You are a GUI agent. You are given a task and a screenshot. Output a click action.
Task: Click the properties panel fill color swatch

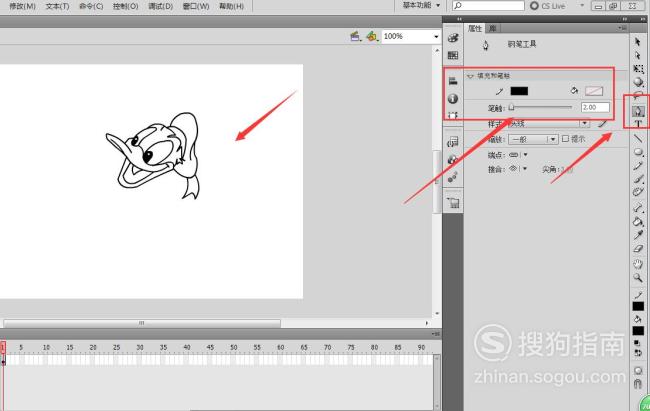pyautogui.click(x=594, y=91)
